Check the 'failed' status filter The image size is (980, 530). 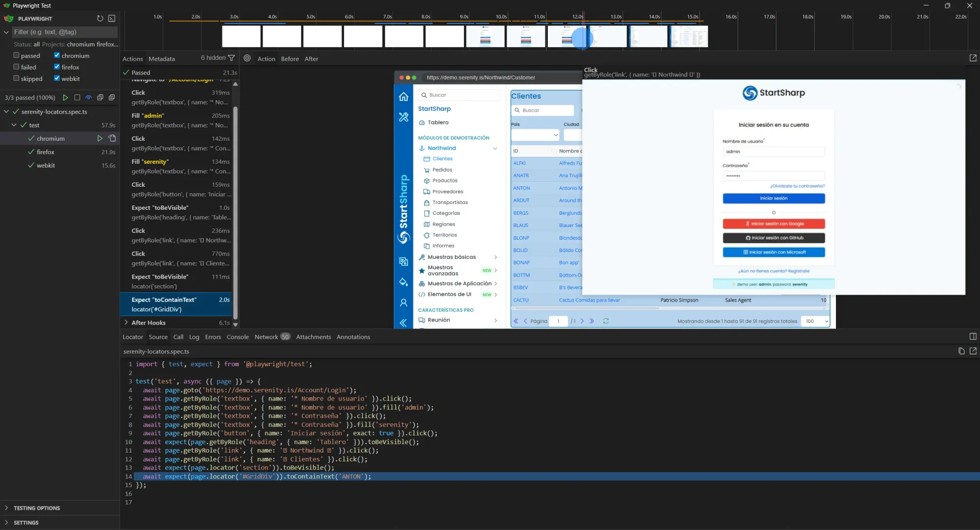pyautogui.click(x=16, y=67)
